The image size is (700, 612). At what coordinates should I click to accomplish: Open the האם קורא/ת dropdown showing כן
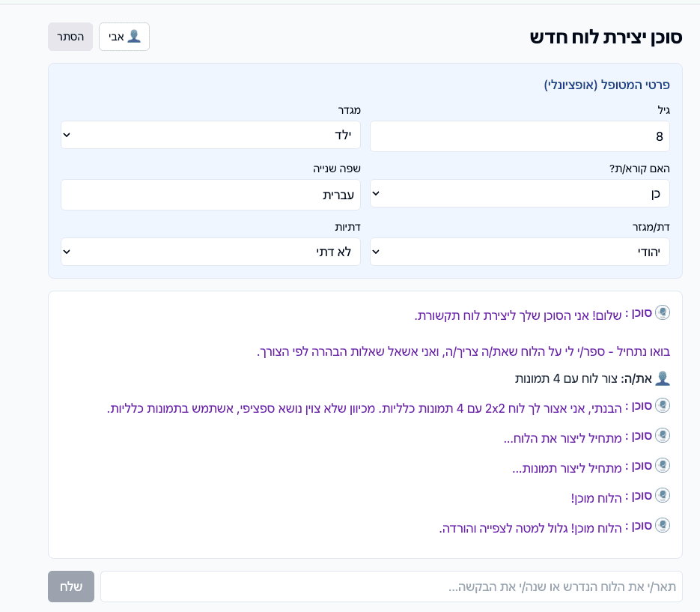coord(520,193)
